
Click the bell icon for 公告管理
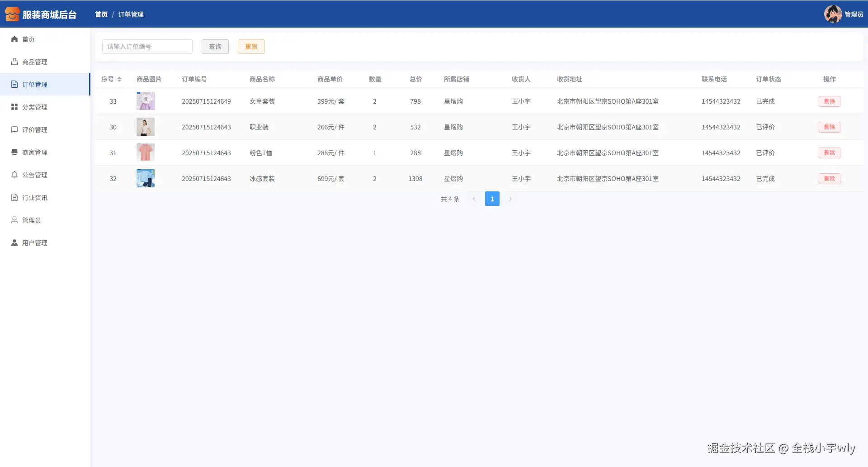tap(14, 175)
